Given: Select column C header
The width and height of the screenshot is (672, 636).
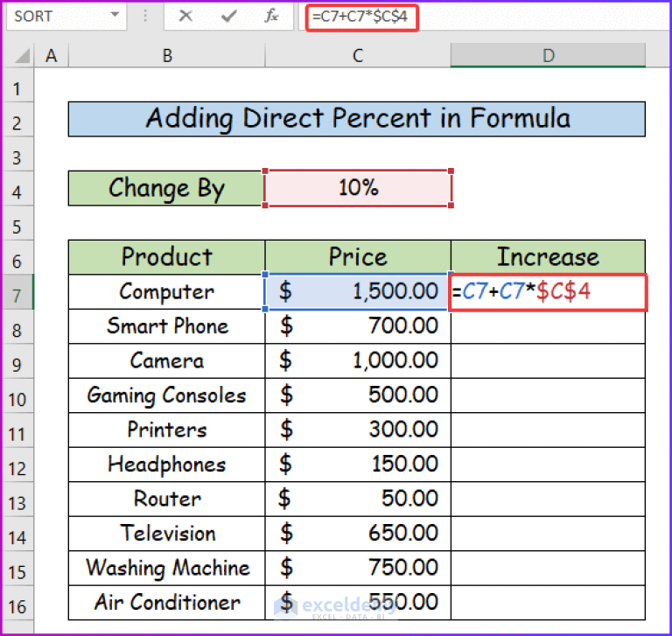Looking at the screenshot, I should [358, 56].
